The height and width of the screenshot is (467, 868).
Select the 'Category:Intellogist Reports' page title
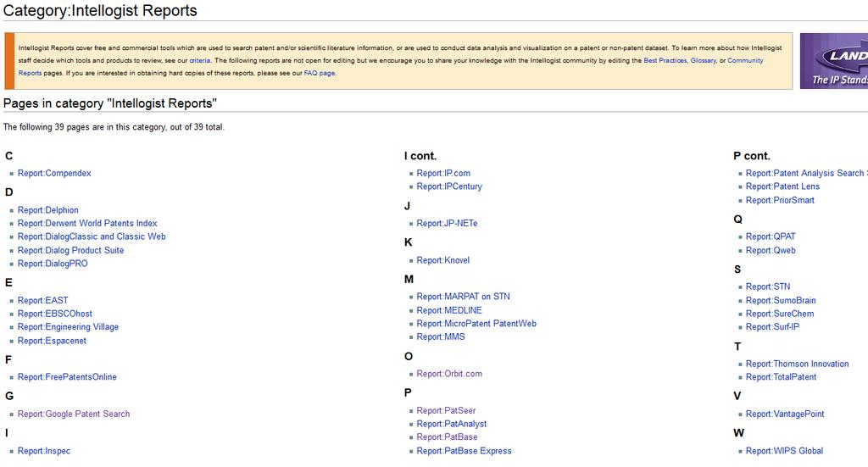100,10
